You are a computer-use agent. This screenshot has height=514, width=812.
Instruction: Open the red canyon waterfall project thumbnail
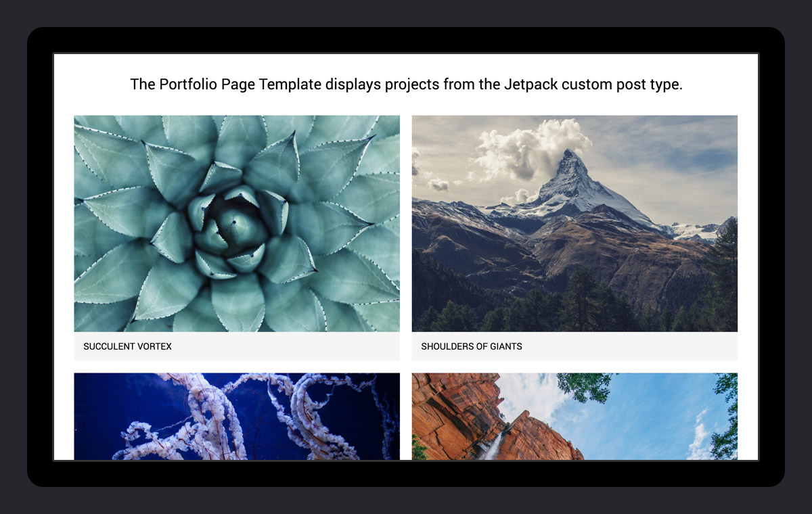(x=574, y=417)
